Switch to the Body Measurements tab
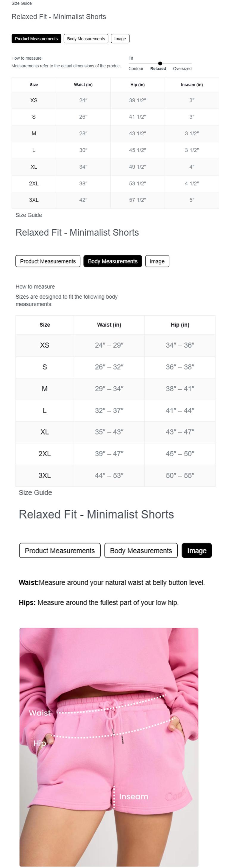 [86, 38]
